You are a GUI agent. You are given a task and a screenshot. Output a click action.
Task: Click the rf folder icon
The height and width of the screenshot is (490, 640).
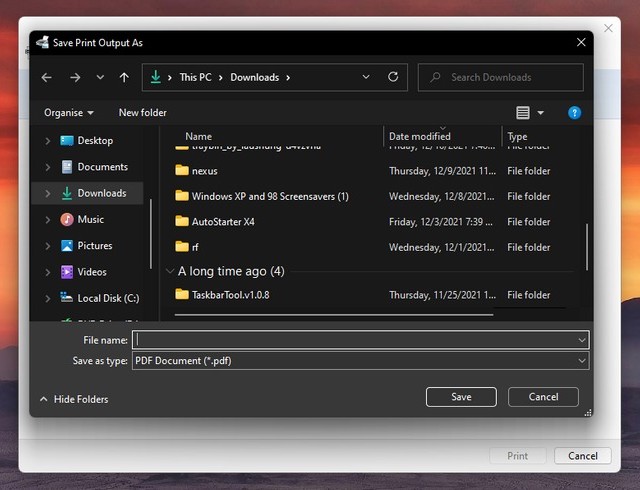(x=182, y=246)
